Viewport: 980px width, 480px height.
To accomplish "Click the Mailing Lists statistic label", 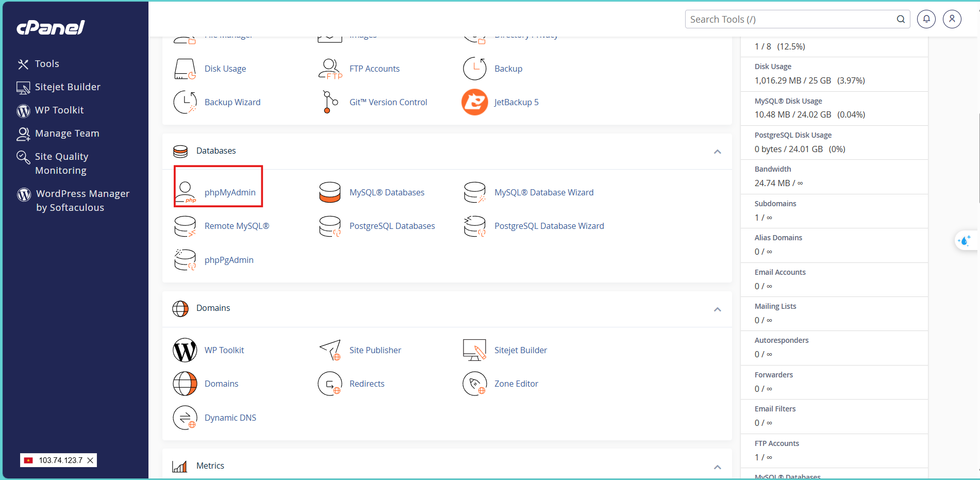I will coord(775,306).
